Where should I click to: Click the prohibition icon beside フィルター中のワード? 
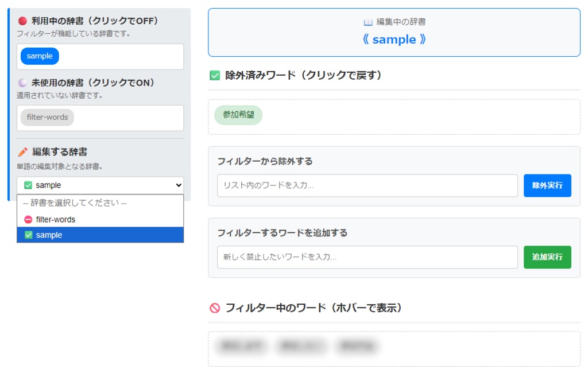click(x=214, y=308)
